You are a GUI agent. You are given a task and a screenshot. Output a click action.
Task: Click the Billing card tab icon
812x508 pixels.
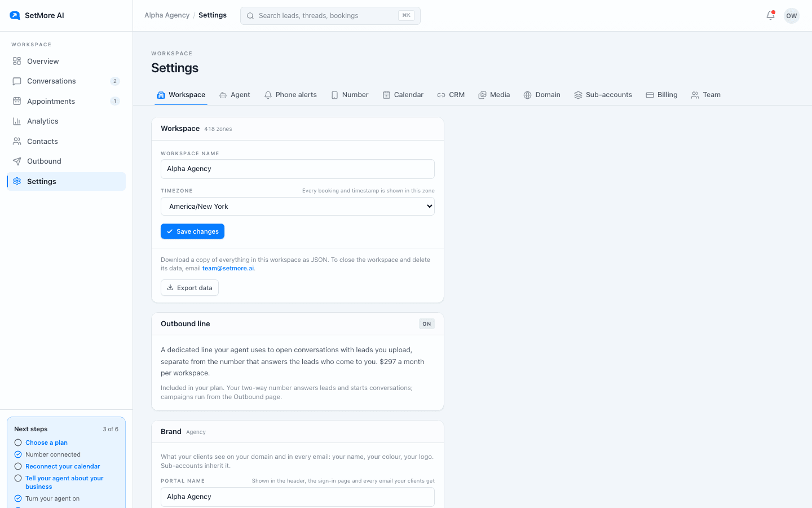tap(650, 95)
